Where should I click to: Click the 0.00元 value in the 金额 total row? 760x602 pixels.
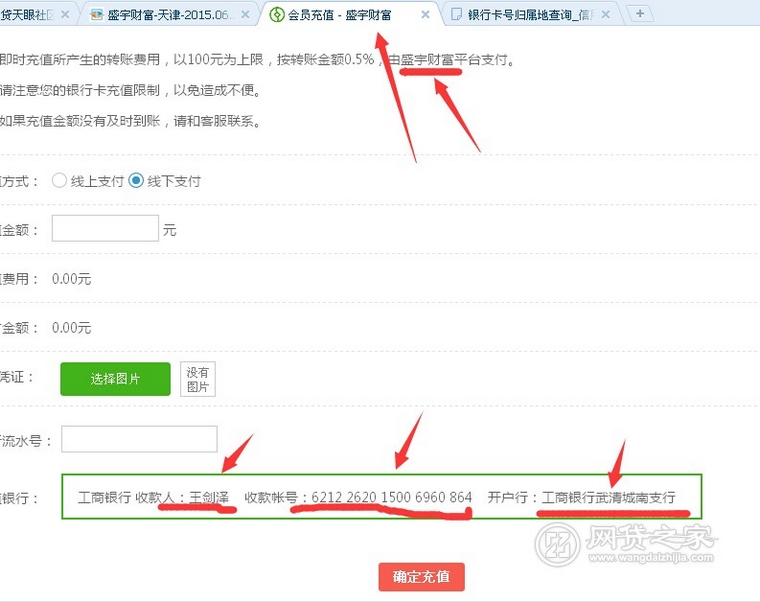point(71,328)
